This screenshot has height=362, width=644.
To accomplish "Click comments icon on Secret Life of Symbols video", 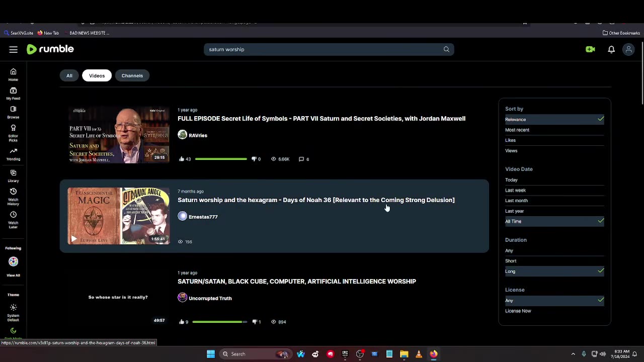I will pos(301,159).
